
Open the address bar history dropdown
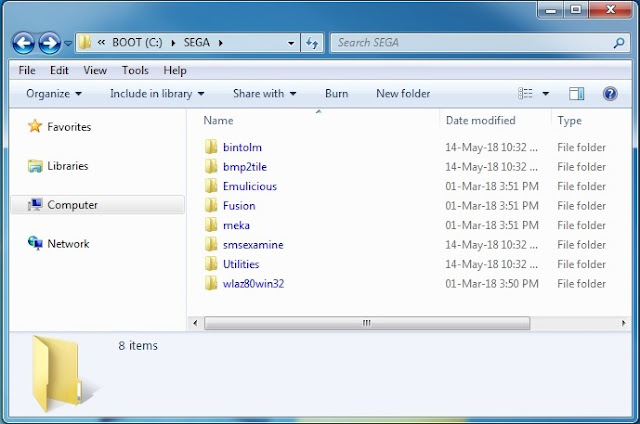(291, 43)
